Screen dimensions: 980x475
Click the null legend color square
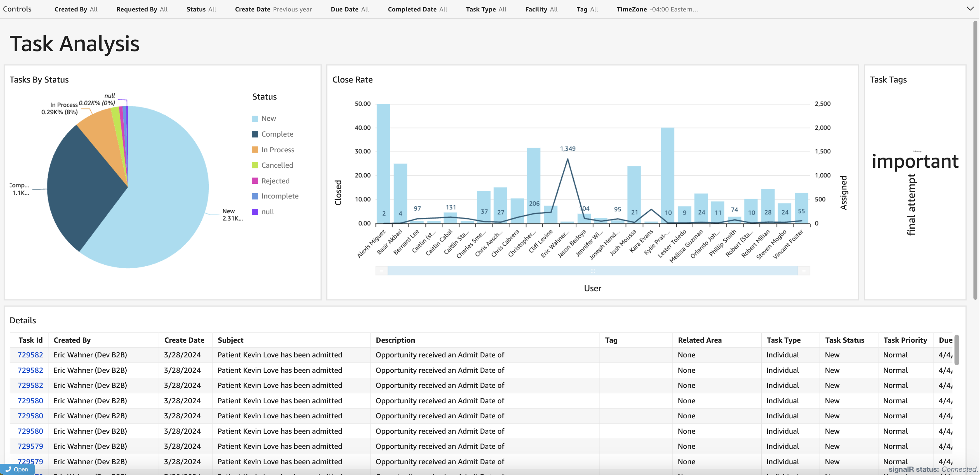pos(255,212)
